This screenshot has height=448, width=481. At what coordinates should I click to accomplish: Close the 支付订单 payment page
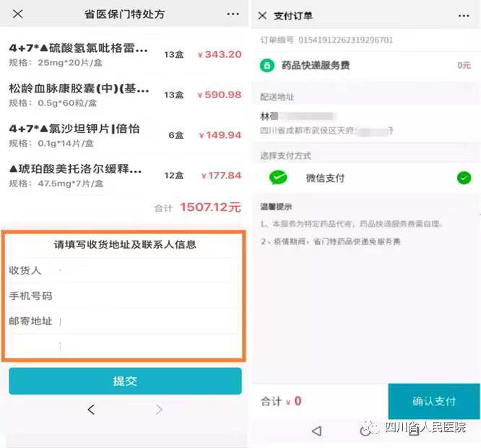tap(262, 16)
